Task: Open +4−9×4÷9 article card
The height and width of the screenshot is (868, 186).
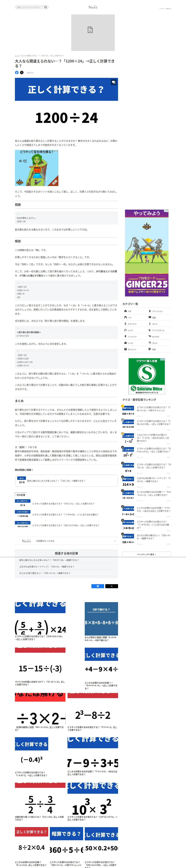Action: point(101,669)
